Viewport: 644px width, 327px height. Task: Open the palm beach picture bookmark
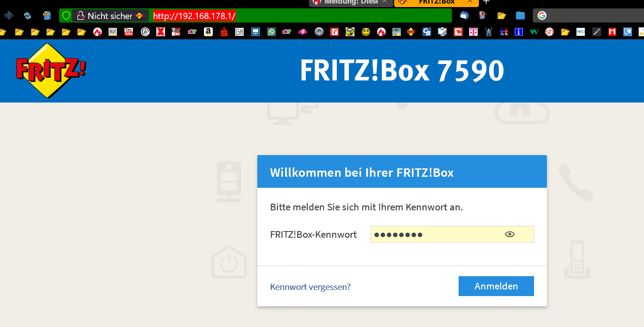pos(396,32)
